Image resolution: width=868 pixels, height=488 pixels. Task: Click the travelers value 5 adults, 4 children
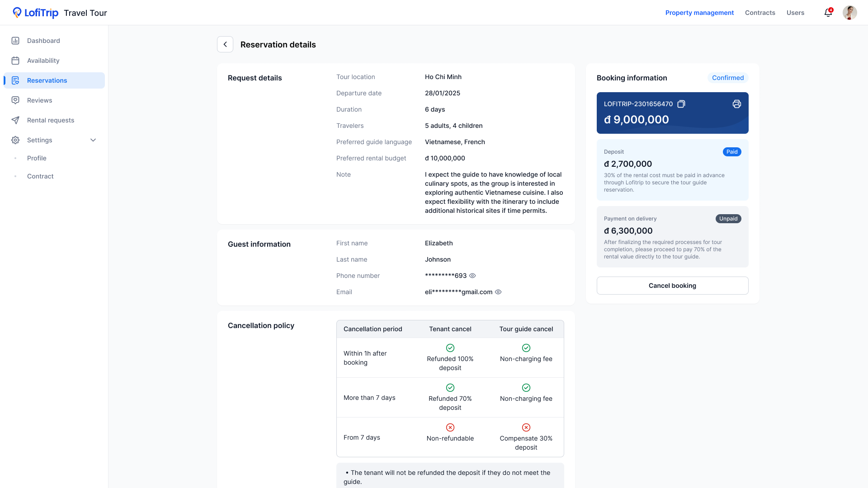point(454,126)
